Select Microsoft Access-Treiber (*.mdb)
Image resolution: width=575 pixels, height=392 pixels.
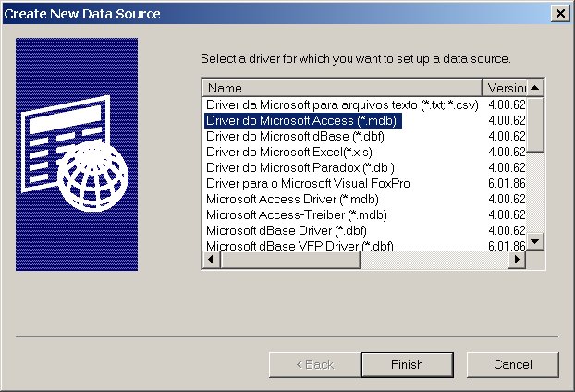pos(297,214)
